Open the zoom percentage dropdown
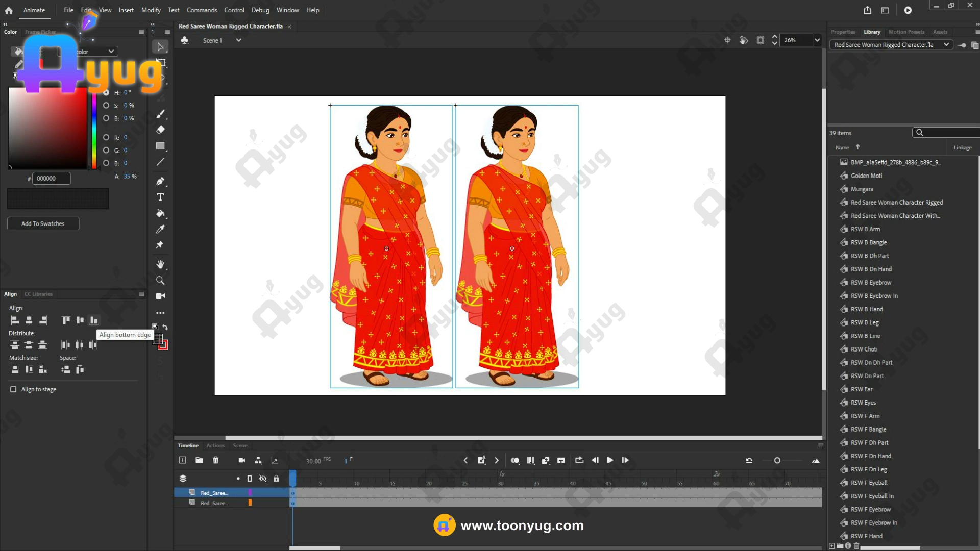Screen dimensions: 980x551 click(817, 40)
